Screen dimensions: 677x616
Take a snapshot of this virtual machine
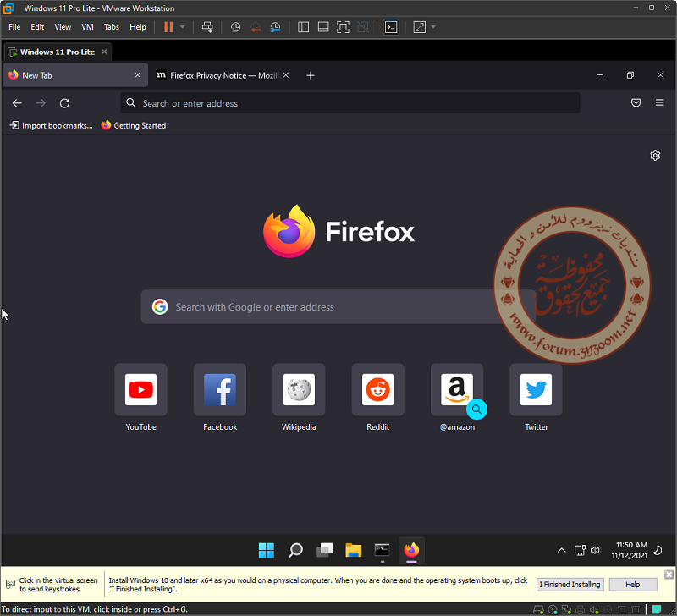[235, 27]
